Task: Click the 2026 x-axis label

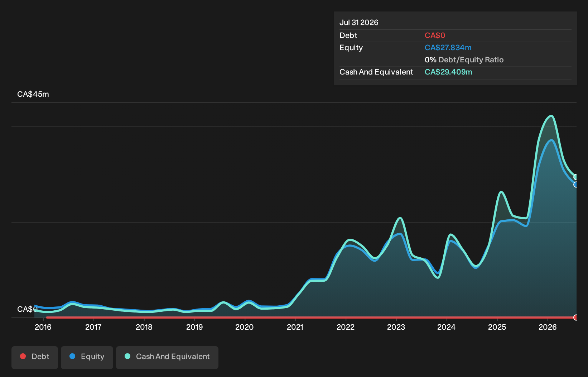Action: coord(548,327)
